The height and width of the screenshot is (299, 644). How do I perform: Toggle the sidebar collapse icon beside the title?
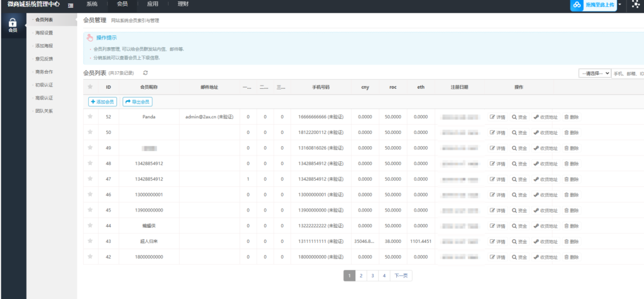point(69,4)
